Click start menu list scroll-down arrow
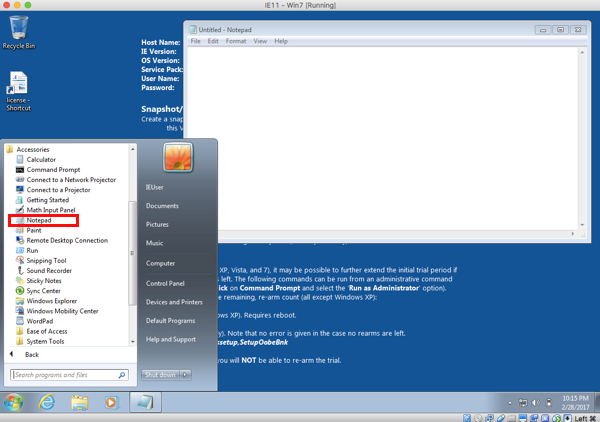600x422 pixels. click(x=132, y=342)
